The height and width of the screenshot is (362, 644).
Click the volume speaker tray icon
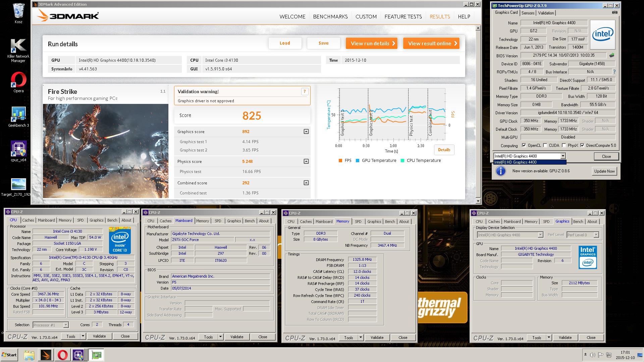pyautogui.click(x=593, y=355)
